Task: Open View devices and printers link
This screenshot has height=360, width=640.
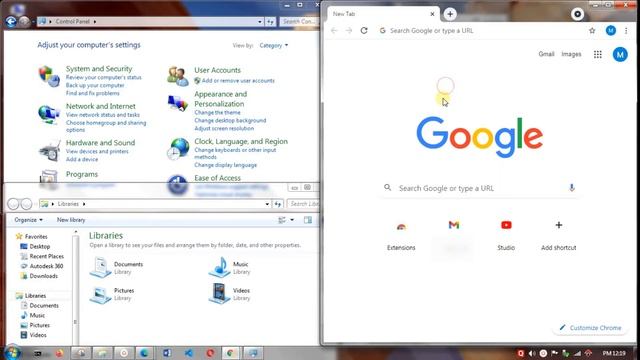Action: pyautogui.click(x=97, y=151)
